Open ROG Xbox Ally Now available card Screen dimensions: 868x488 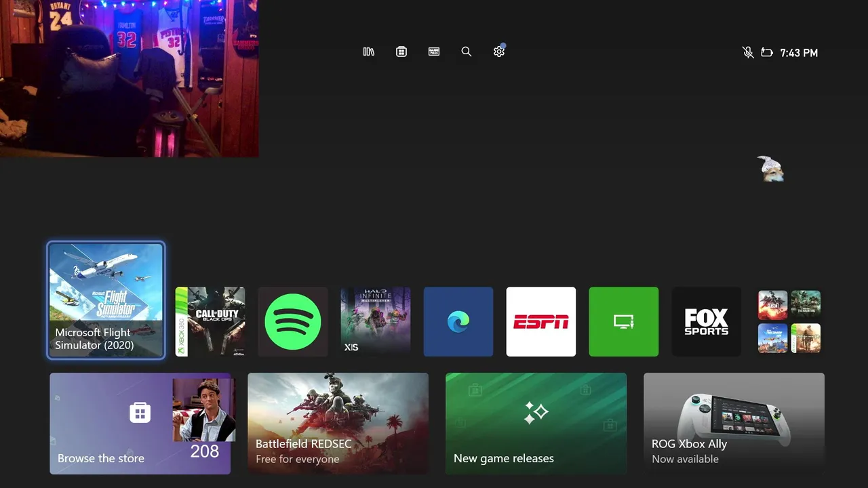tap(734, 424)
